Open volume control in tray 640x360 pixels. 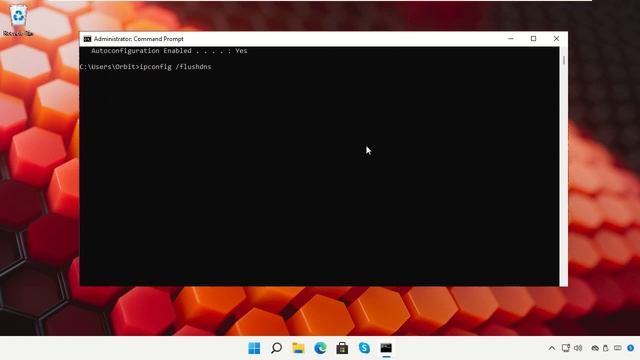tap(578, 348)
